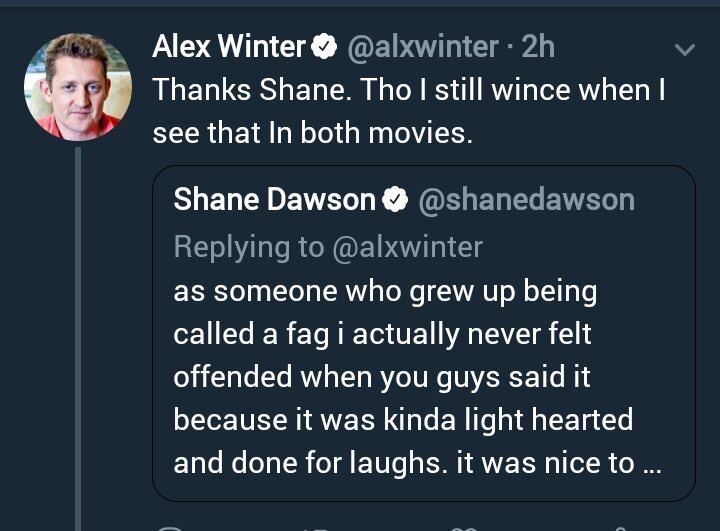Open the tweet options chevron menu
This screenshot has width=720, height=531.
[685, 49]
